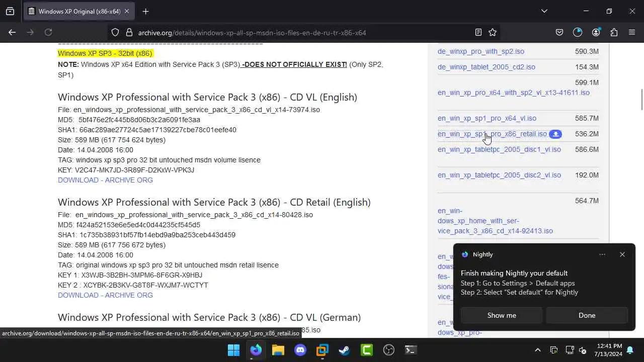
Task: Open the network tray icon
Action: pyautogui.click(x=570, y=350)
